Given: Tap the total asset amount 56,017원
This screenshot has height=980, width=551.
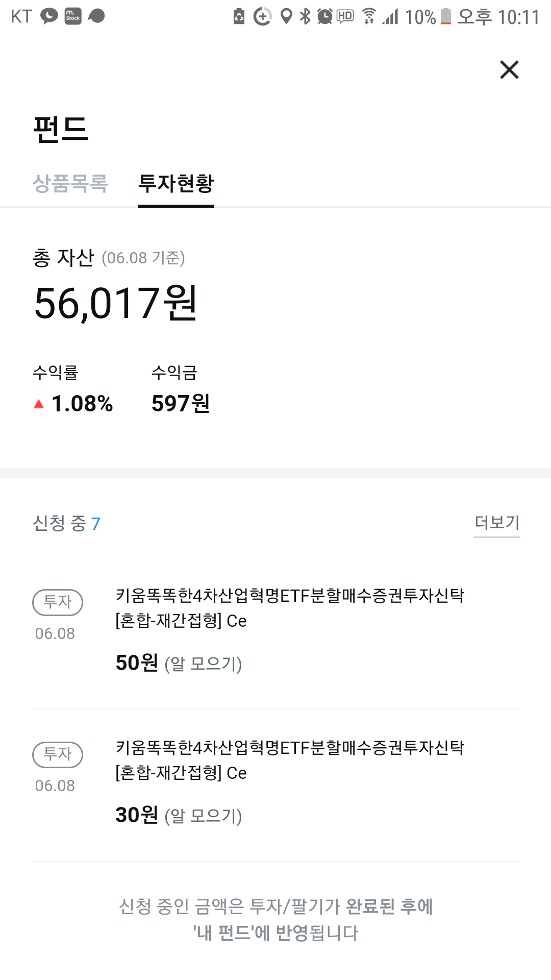Looking at the screenshot, I should 116,303.
